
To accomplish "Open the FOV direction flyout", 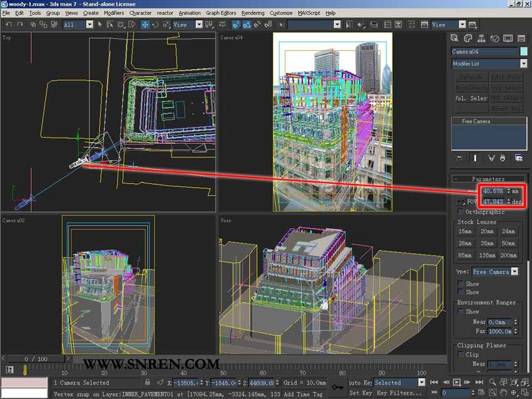I will pos(460,202).
